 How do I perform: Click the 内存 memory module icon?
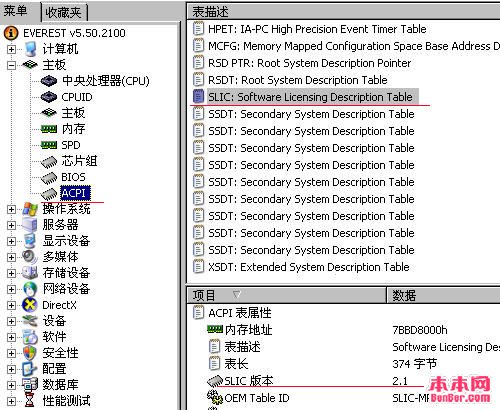pos(49,129)
